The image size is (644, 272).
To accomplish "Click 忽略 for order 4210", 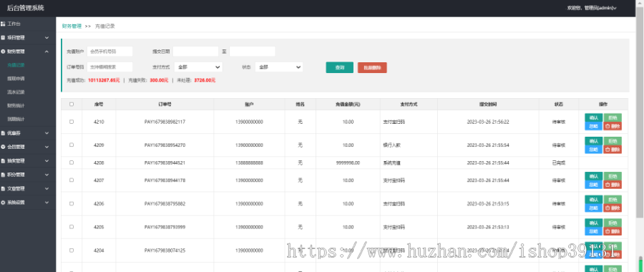I will point(593,126).
